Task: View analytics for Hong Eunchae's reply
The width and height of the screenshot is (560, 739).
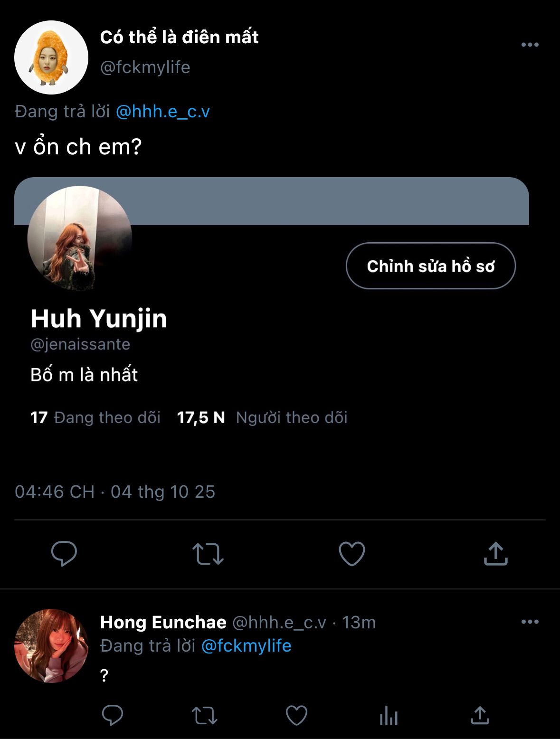Action: [389, 715]
